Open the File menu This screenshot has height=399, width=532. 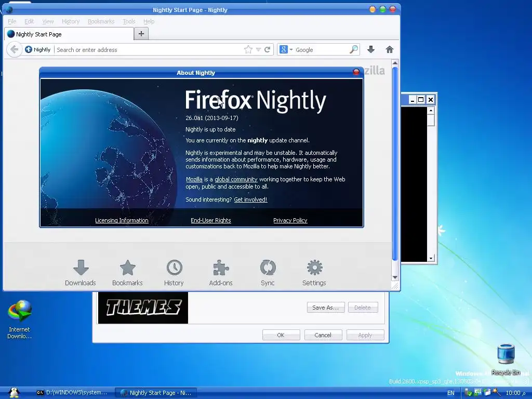pyautogui.click(x=12, y=21)
